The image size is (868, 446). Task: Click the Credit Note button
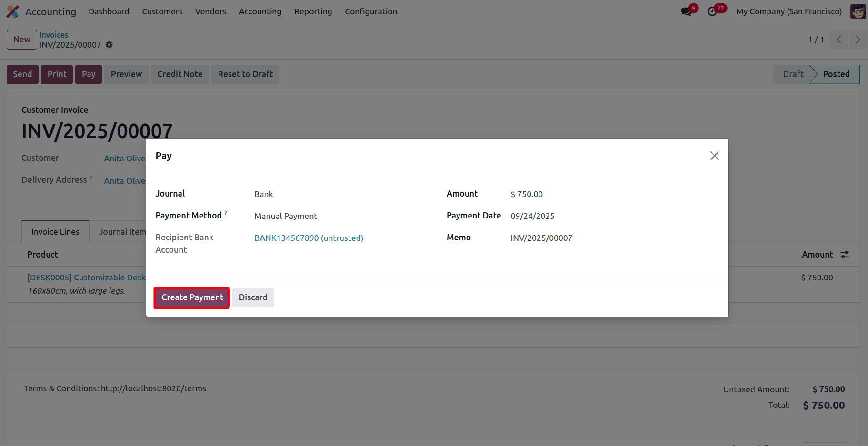pos(180,74)
